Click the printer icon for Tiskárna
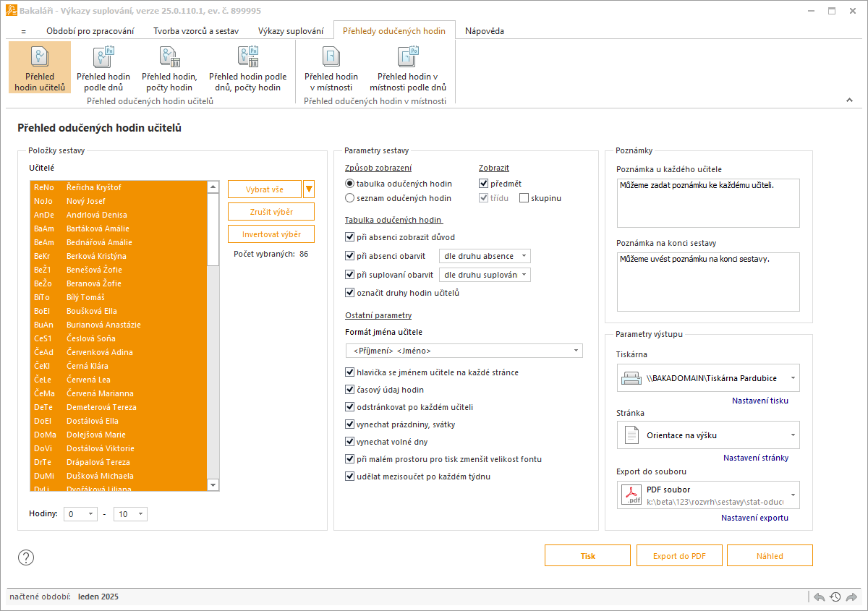Screen dimensions: 868x611 pyautogui.click(x=631, y=378)
